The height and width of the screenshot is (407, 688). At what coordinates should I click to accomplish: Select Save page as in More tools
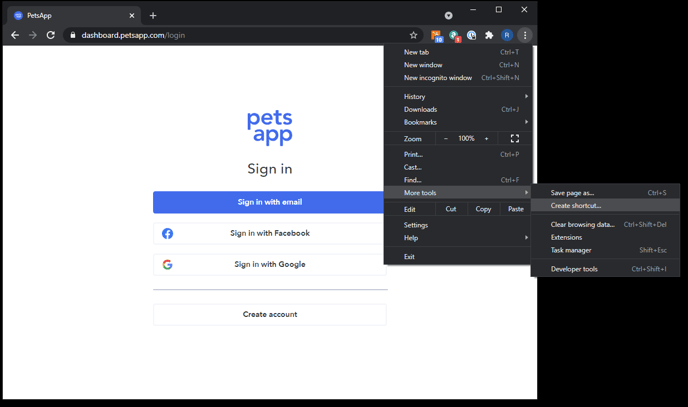pos(606,193)
